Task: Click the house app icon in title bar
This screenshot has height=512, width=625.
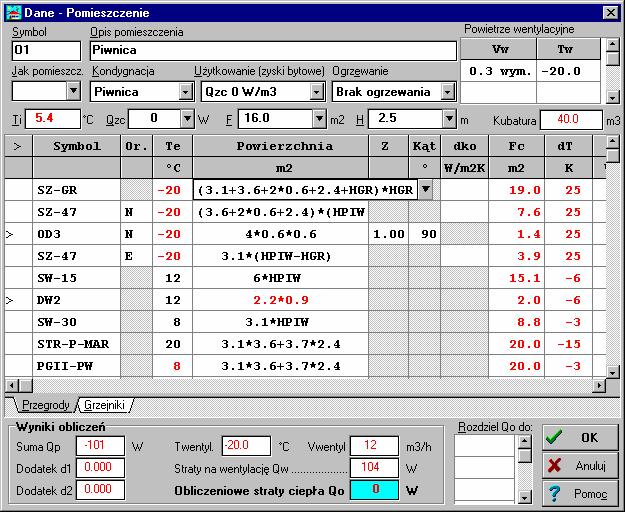Action: (14, 13)
